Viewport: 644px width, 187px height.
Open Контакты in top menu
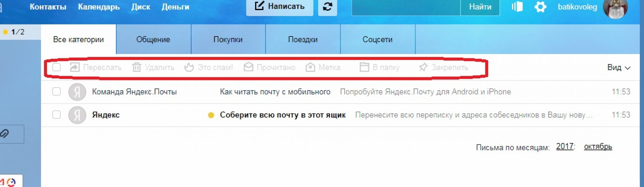(48, 7)
